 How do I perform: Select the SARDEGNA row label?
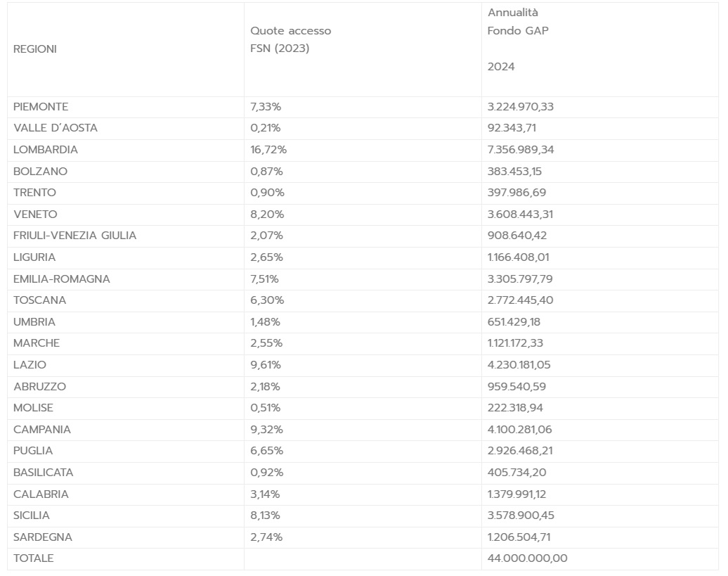[43, 537]
